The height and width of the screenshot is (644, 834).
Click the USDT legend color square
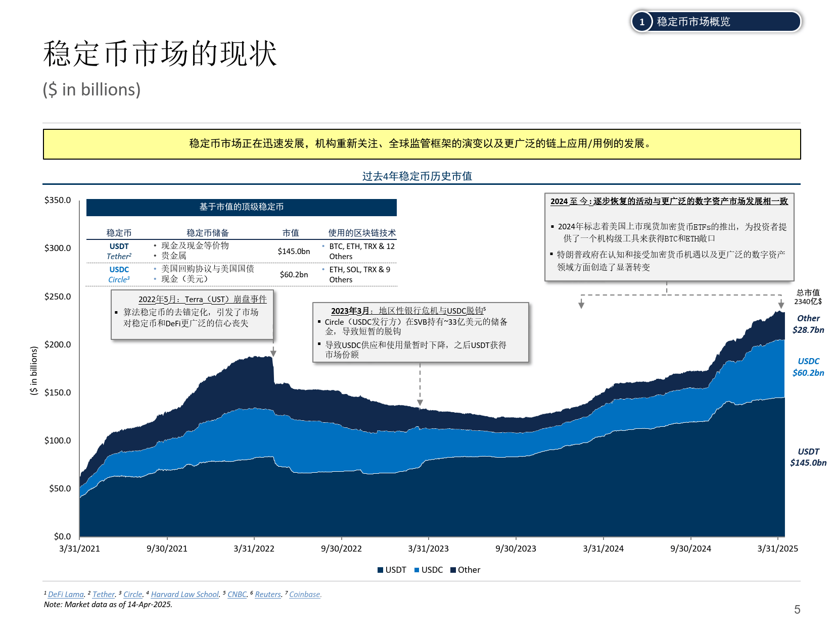(380, 570)
